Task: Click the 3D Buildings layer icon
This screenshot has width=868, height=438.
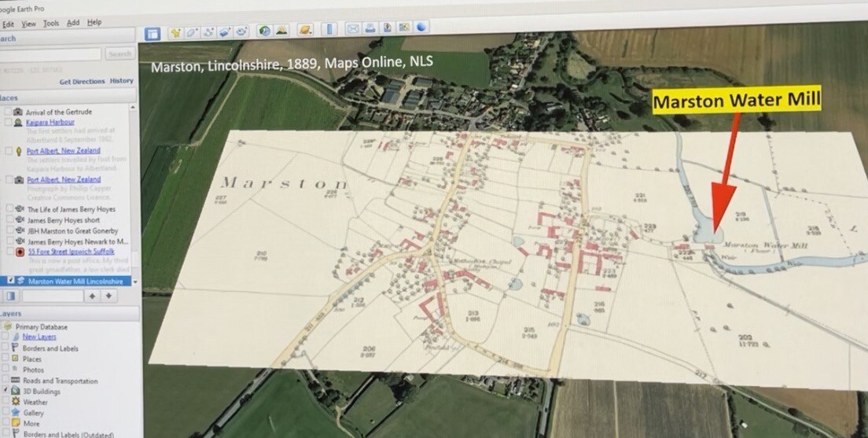Action: click(x=16, y=391)
